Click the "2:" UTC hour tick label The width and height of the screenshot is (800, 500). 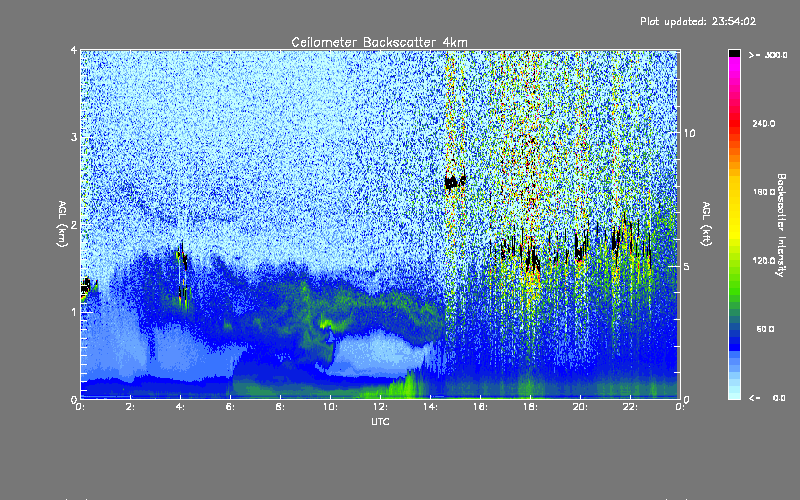pyautogui.click(x=131, y=407)
